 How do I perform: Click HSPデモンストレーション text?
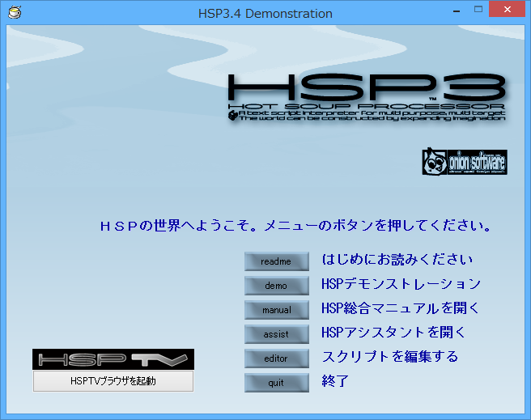(401, 284)
